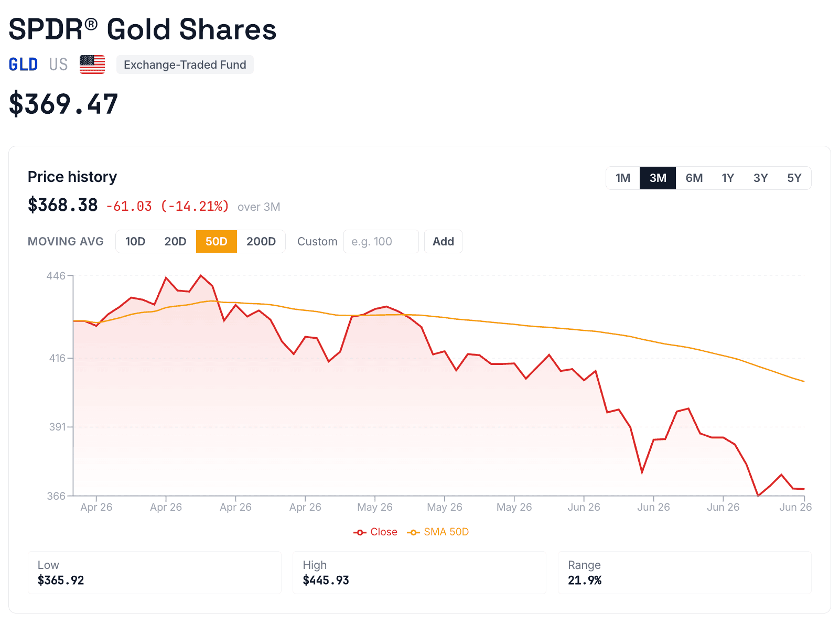This screenshot has height=624, width=840.
Task: Switch to the 3Y time range
Action: coord(760,178)
